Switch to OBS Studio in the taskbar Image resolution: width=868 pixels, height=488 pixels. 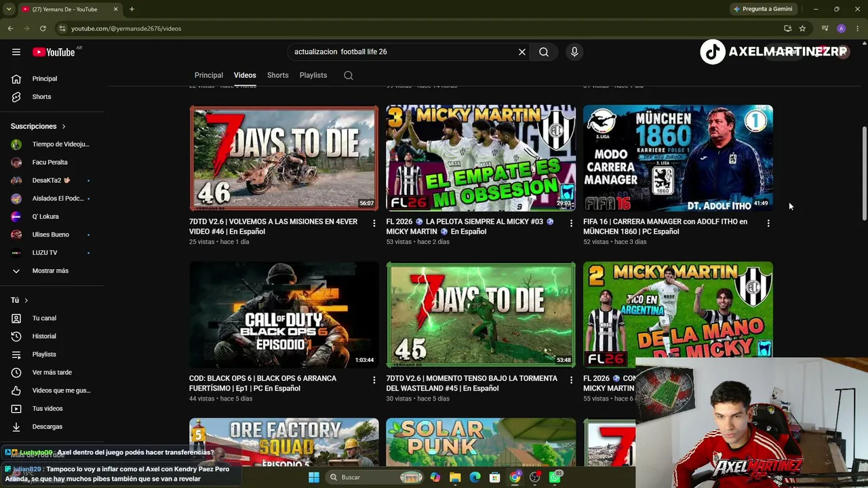[535, 477]
